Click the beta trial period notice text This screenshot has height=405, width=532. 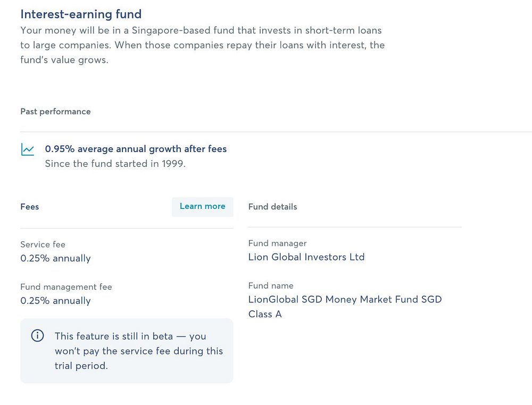pos(138,351)
